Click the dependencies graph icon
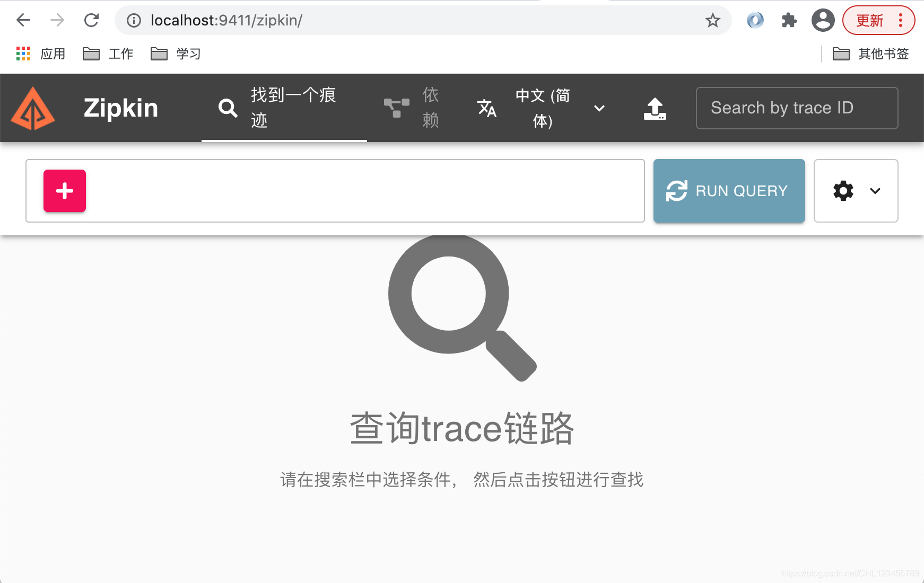This screenshot has height=583, width=924. (x=396, y=108)
